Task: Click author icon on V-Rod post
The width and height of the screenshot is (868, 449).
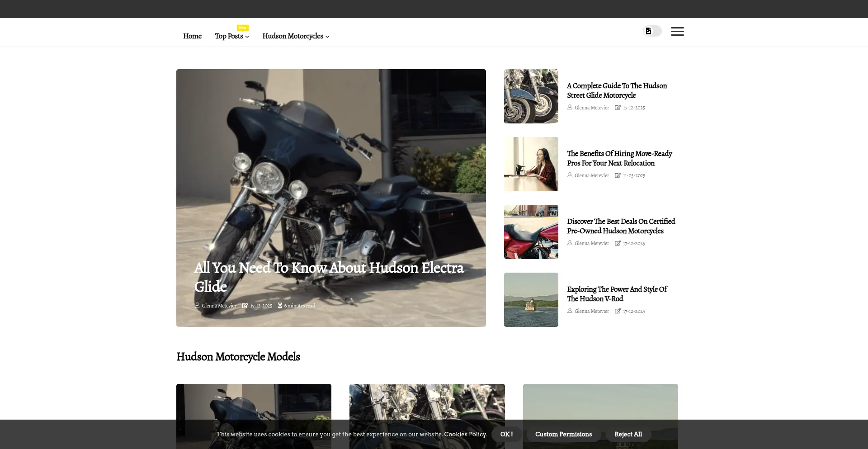Action: point(570,311)
